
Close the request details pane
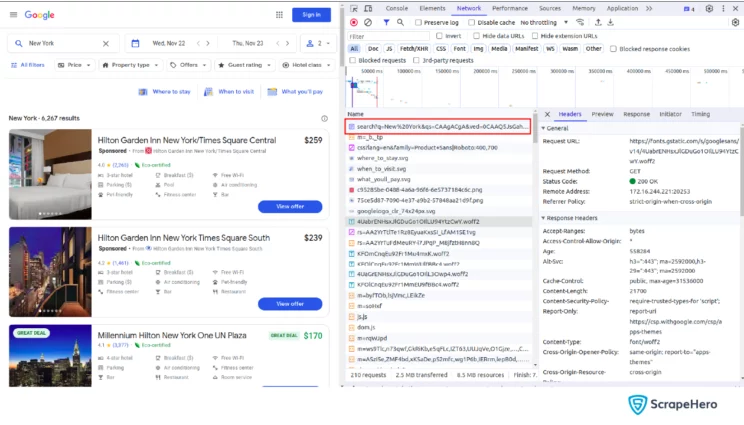[x=548, y=114]
